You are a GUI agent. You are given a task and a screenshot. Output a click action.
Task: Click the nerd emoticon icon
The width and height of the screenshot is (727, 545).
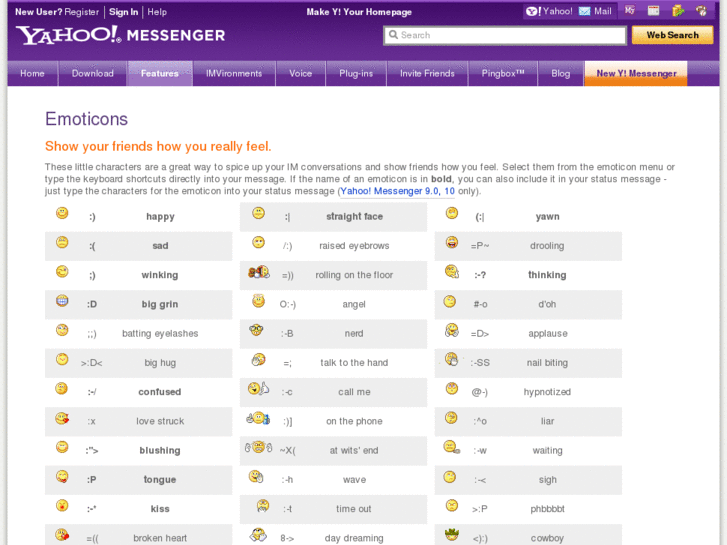(256, 330)
